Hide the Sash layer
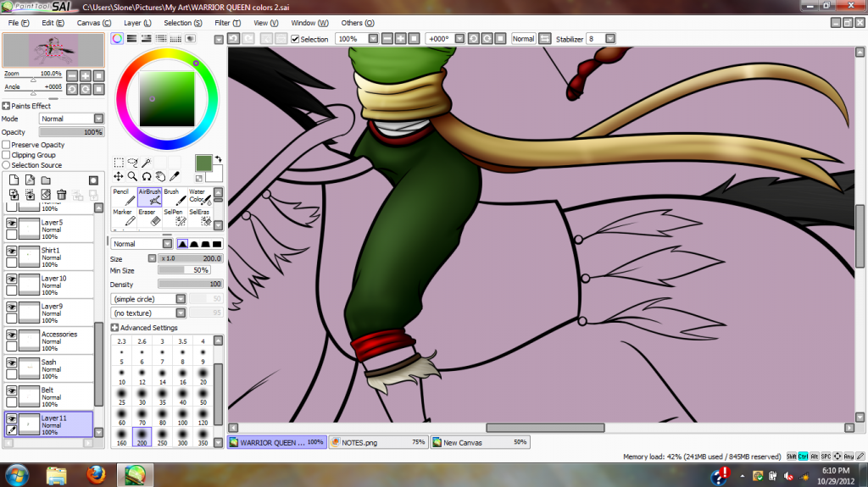868x487 pixels. pos(11,362)
